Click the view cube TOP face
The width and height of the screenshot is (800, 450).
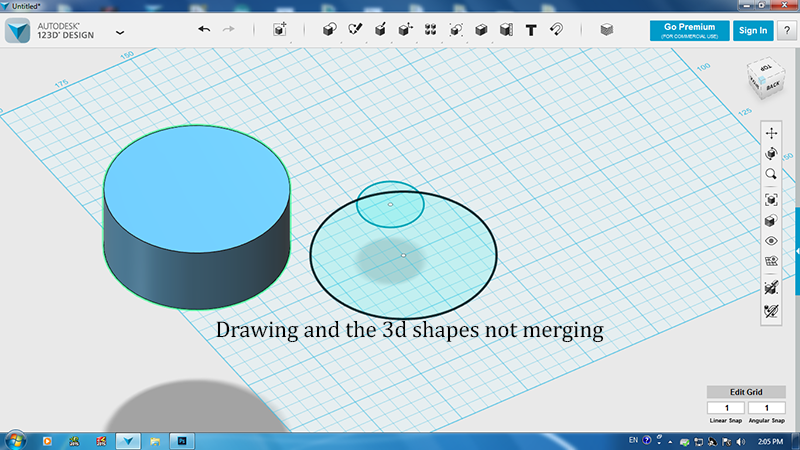coord(766,67)
